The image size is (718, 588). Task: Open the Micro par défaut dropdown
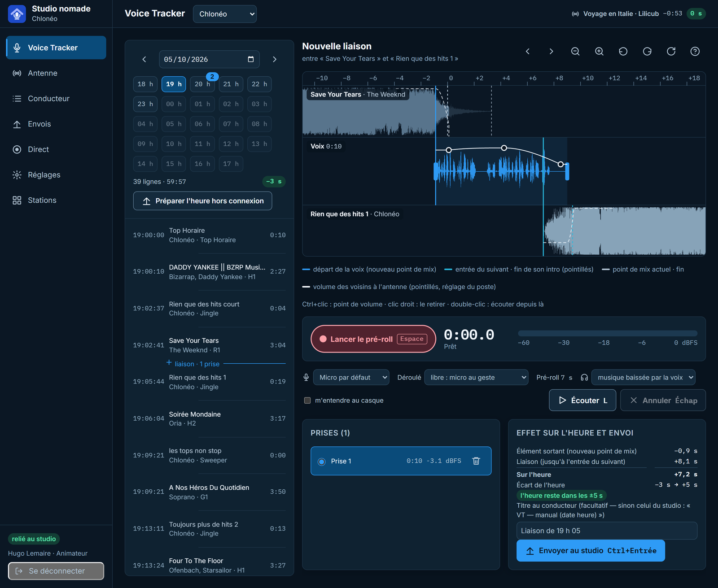point(351,378)
